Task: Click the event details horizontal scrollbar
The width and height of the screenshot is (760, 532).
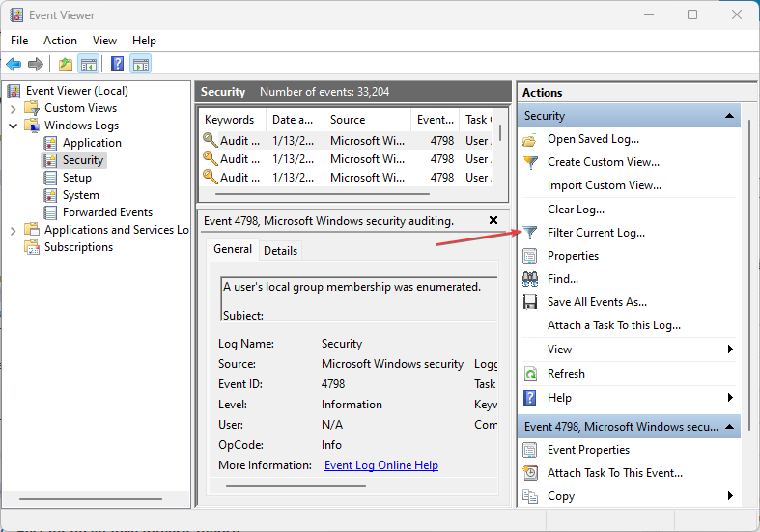Action: click(296, 486)
